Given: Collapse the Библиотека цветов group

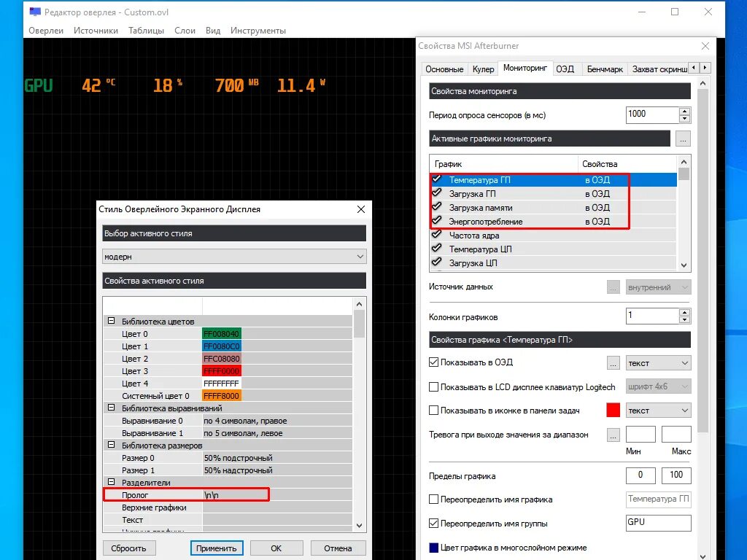Looking at the screenshot, I should click(x=111, y=321).
